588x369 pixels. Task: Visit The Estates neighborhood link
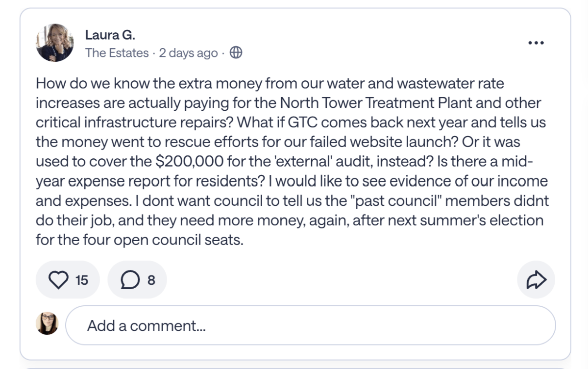tap(117, 53)
